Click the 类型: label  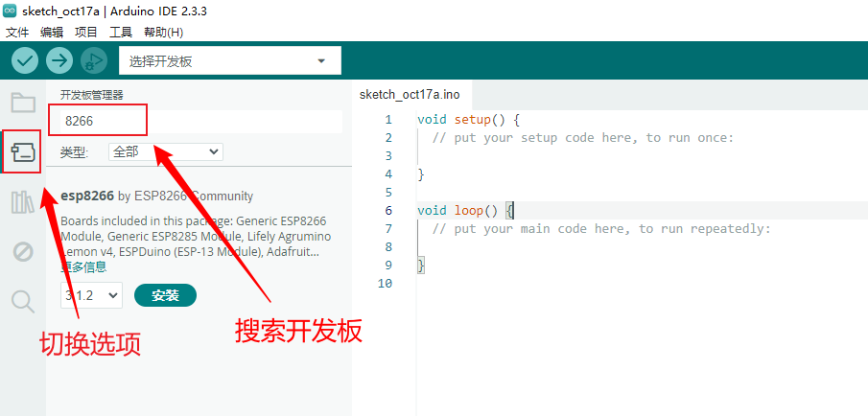[74, 151]
